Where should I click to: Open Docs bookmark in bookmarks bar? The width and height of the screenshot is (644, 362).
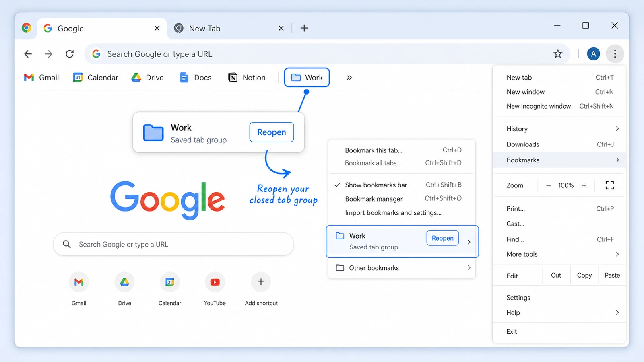click(x=196, y=78)
